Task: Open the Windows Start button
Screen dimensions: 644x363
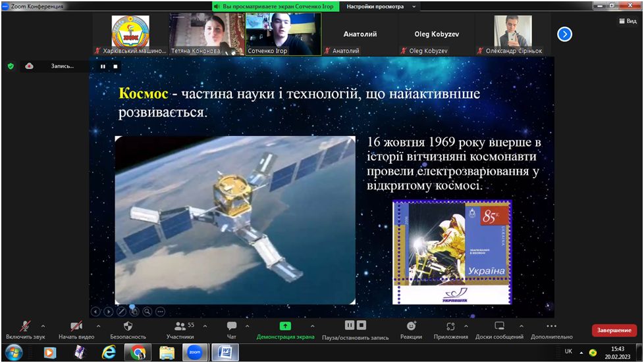Action: (14, 352)
